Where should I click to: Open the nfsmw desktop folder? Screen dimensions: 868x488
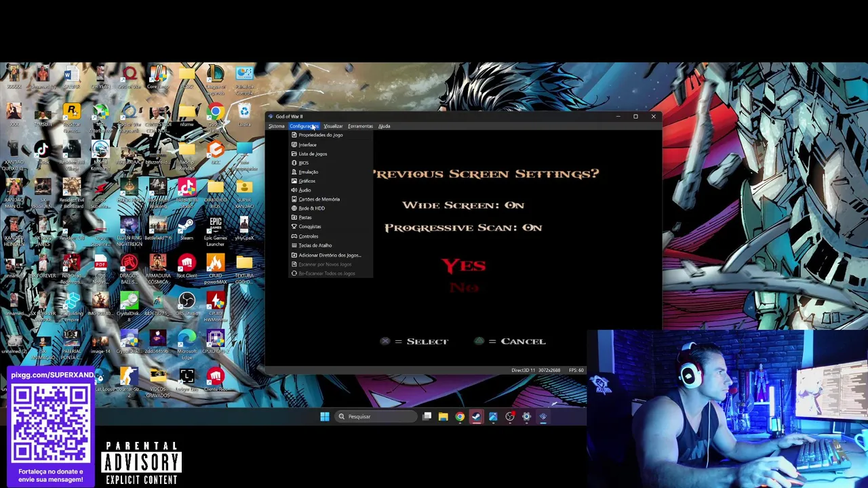[x=186, y=115]
